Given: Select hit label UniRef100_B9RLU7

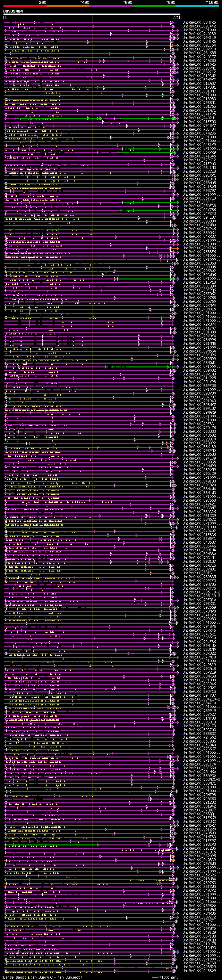Looking at the screenshot, I should coord(199,408).
